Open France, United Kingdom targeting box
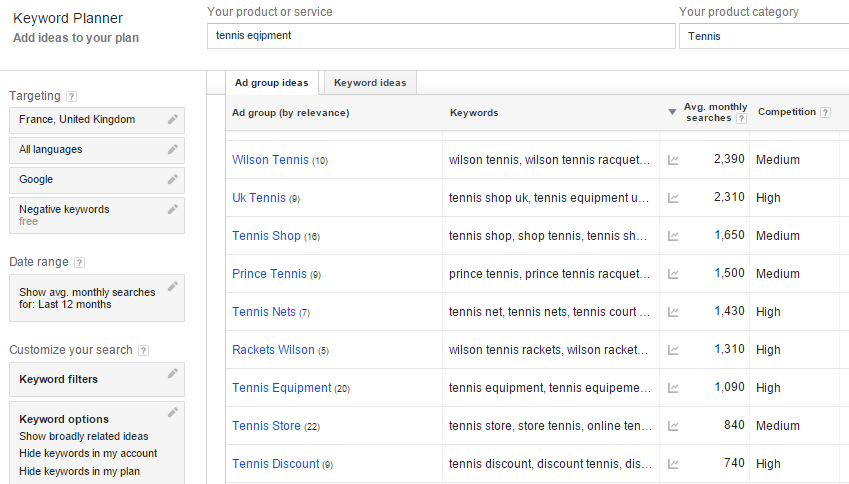 (97, 120)
